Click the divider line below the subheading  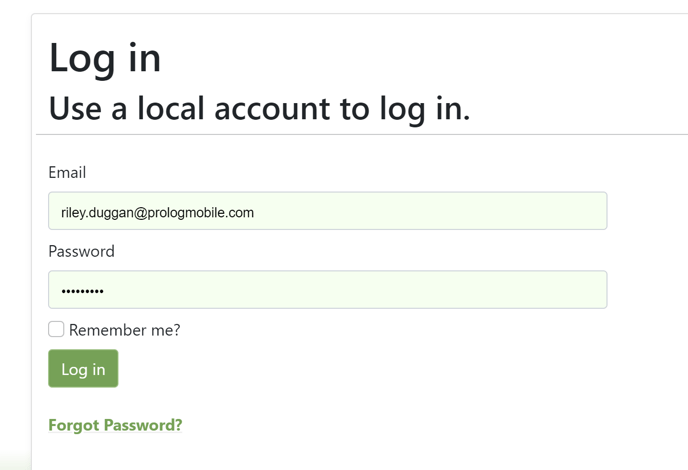[x=360, y=134]
